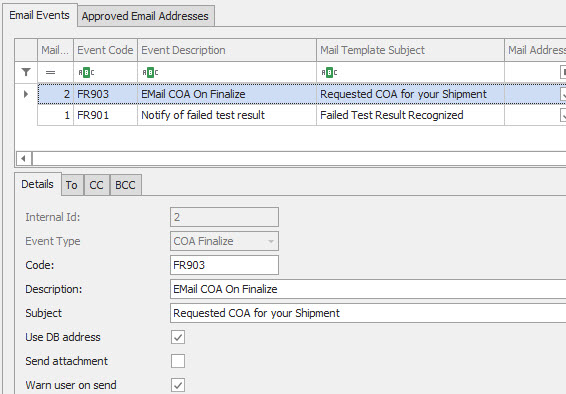Click ABC filter icon under Mail Template Subject
This screenshot has height=394, width=566.
click(x=329, y=73)
